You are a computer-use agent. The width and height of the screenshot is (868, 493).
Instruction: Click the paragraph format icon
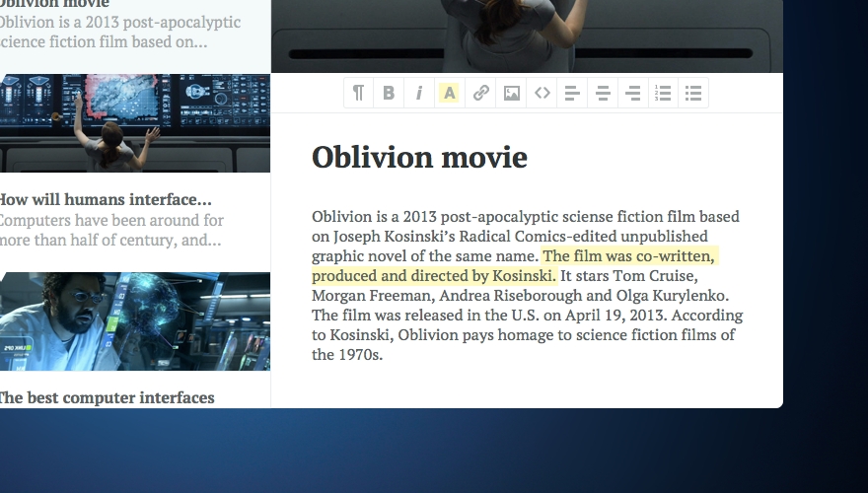358,93
